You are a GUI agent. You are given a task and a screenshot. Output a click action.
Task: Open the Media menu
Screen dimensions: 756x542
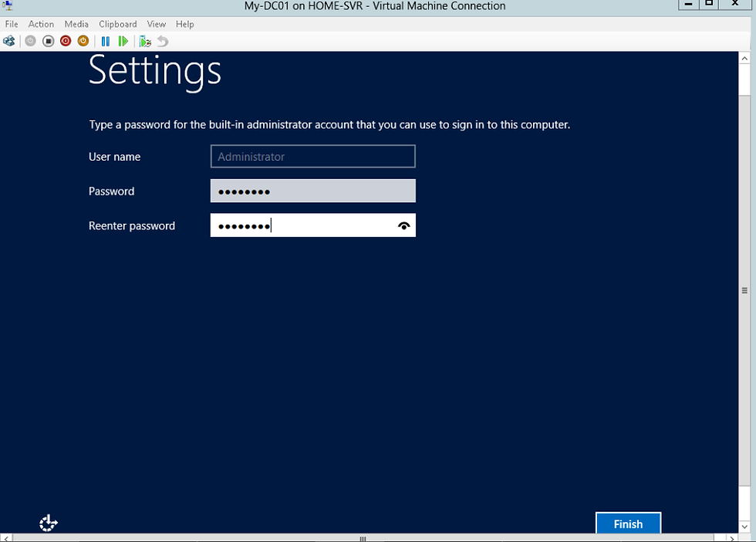[x=76, y=24]
